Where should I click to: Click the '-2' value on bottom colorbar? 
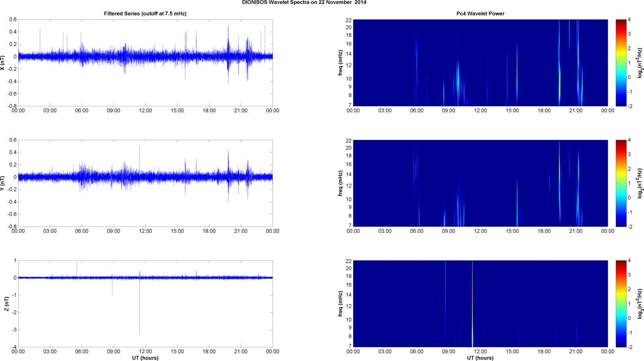pyautogui.click(x=629, y=347)
